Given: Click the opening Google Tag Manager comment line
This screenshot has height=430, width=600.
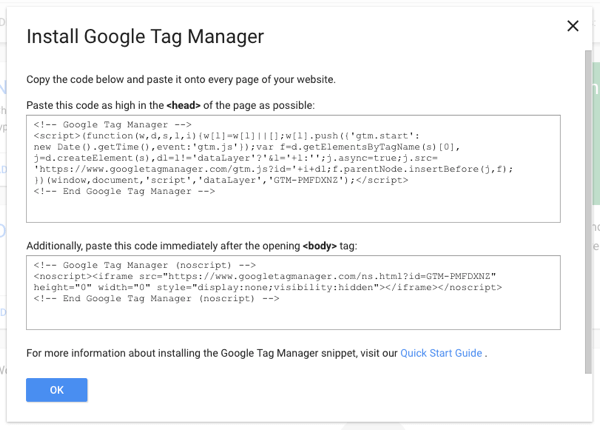Looking at the screenshot, I should click(101, 123).
